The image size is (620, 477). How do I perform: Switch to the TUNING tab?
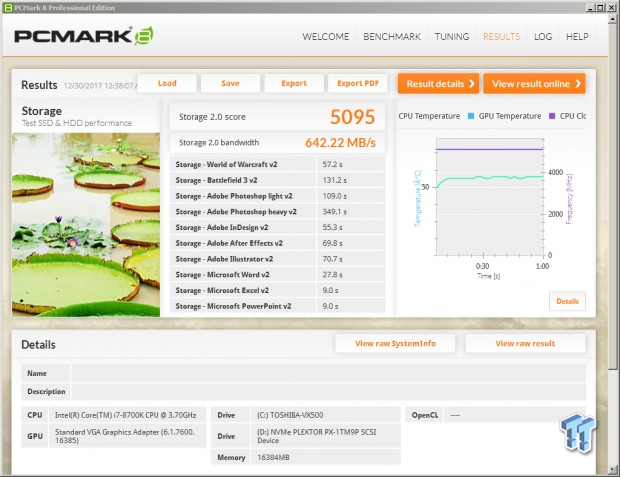pyautogui.click(x=452, y=37)
